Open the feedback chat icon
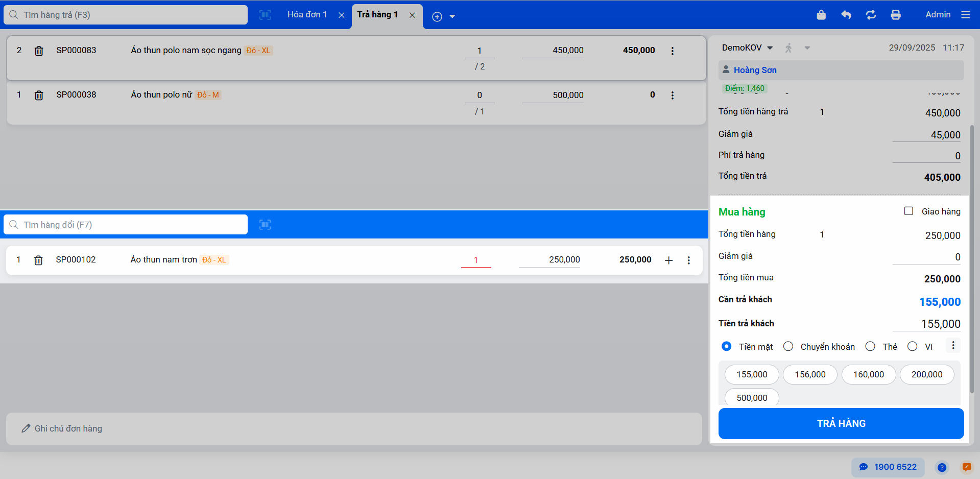 [x=967, y=467]
